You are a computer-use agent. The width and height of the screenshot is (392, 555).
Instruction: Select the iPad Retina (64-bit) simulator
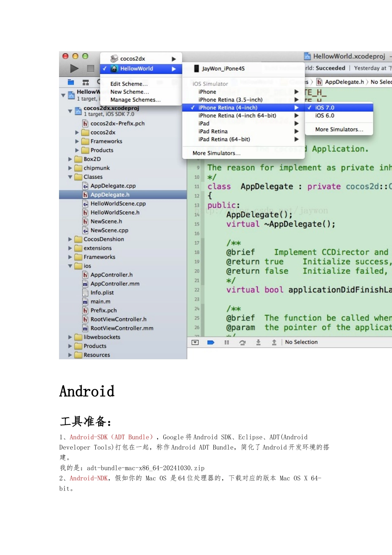click(x=243, y=139)
